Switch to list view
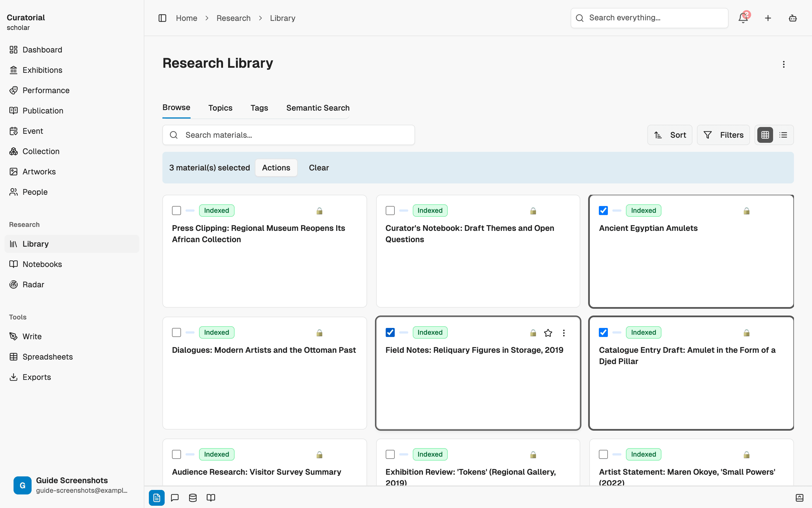812x508 pixels. tap(783, 135)
